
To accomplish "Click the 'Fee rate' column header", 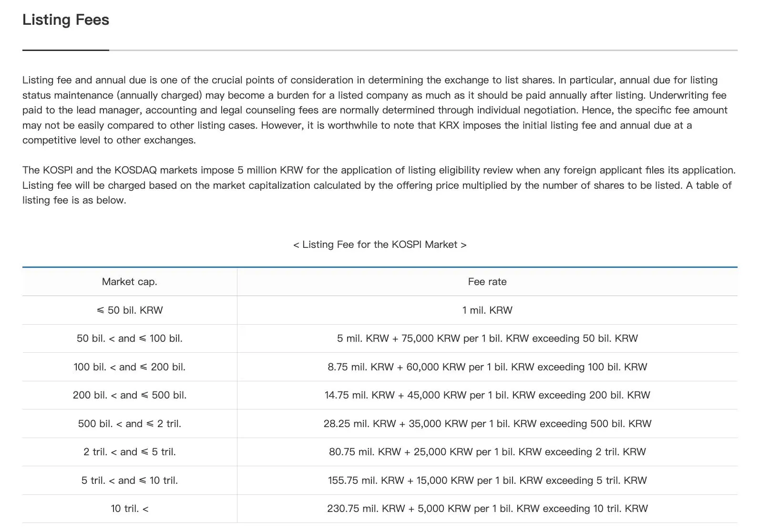I will point(487,282).
